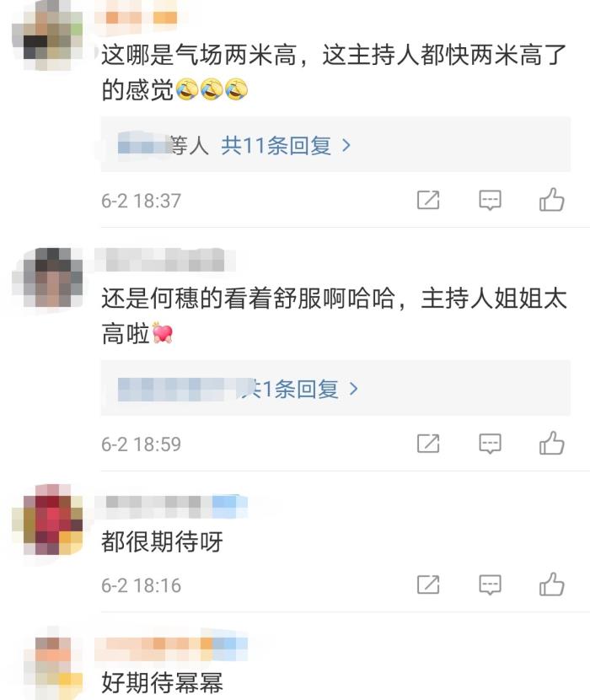This screenshot has height=700, width=590.
Task: Tap the reply icon on the 18:37 comment
Action: [x=490, y=200]
